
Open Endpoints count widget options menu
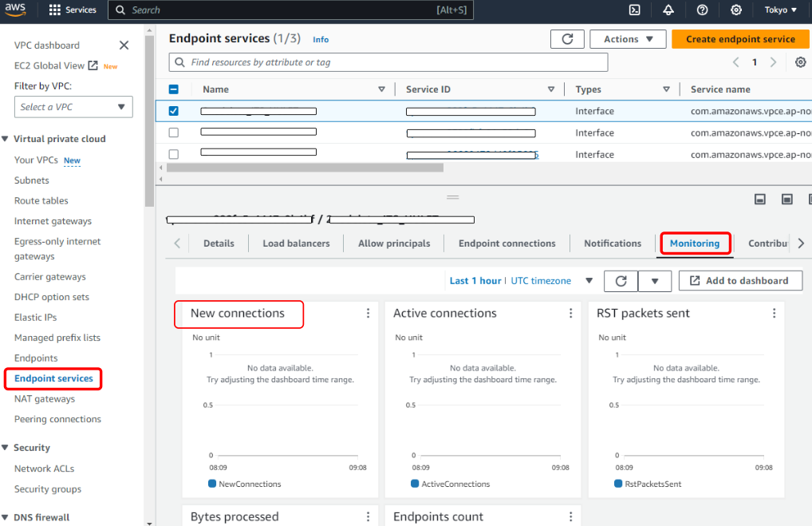(570, 516)
